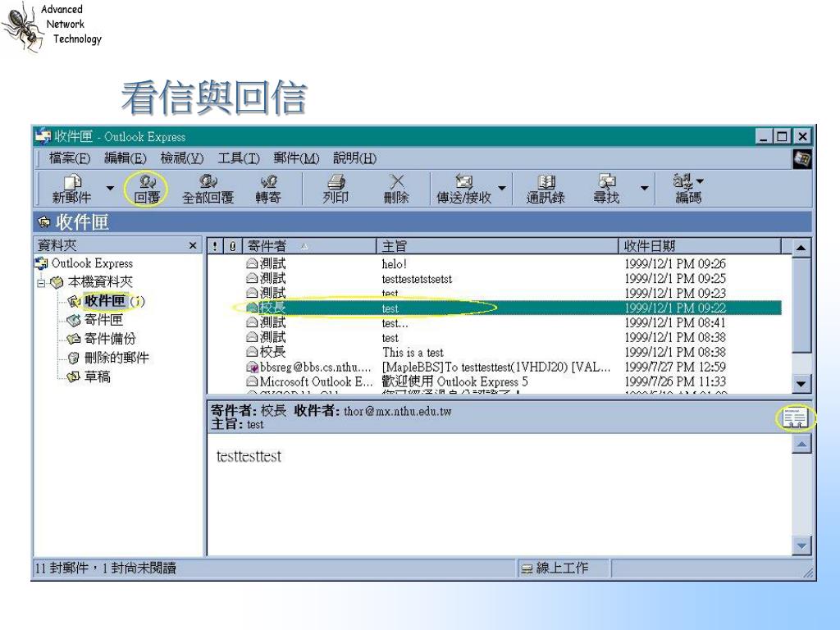Open the 郵件(M) menu

296,158
